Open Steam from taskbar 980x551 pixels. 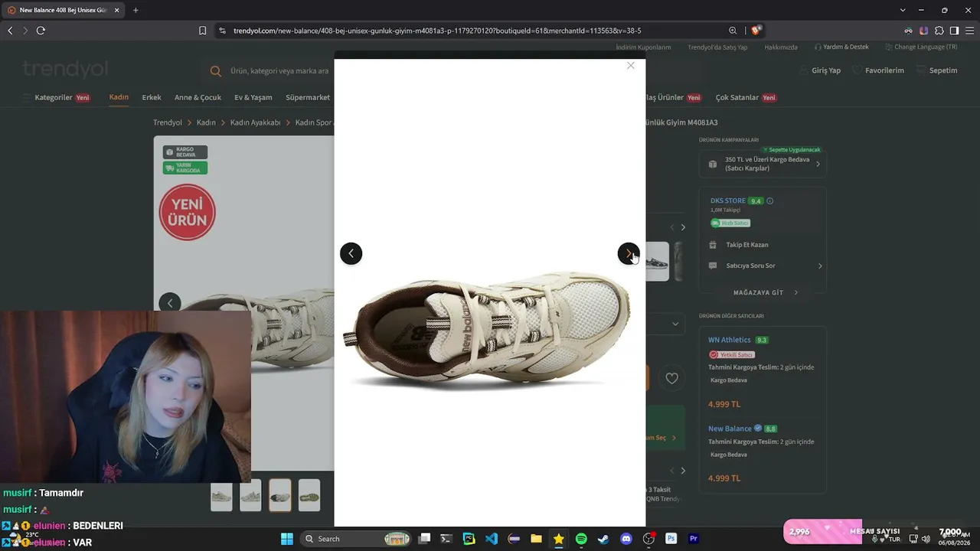pos(603,539)
